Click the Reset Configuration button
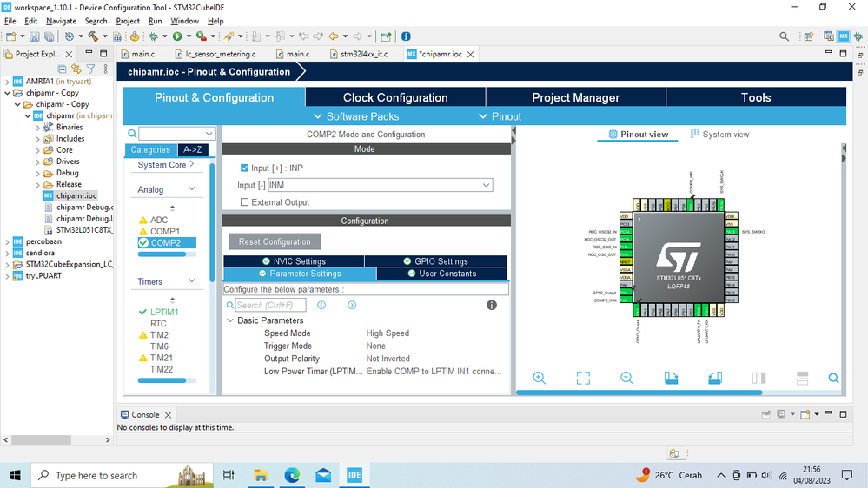This screenshot has width=868, height=488. point(275,241)
